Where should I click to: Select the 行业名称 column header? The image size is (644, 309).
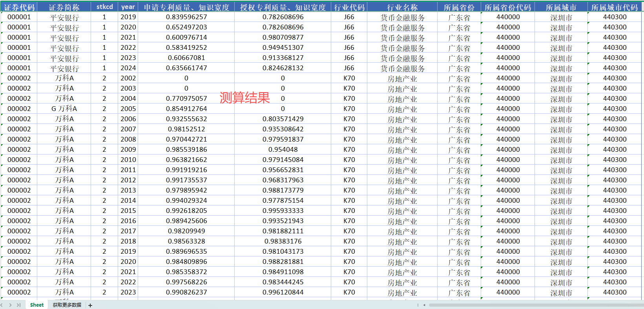pos(402,7)
